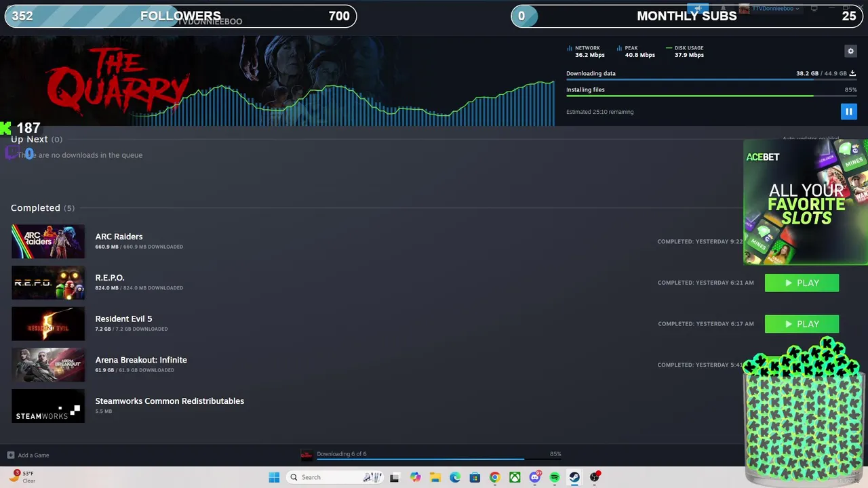Click Installing files 85% value
868x488 pixels.
click(850, 89)
